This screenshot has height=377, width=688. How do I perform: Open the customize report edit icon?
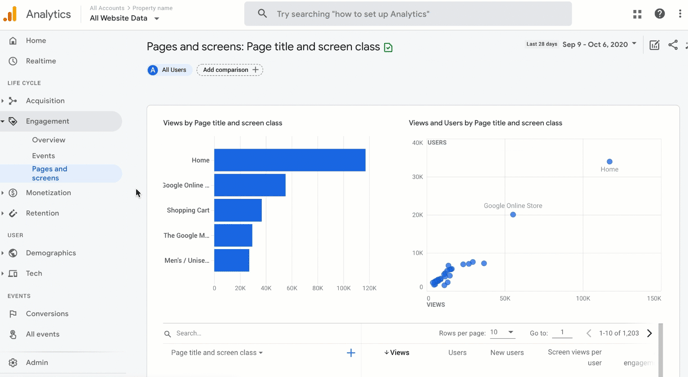pos(654,45)
